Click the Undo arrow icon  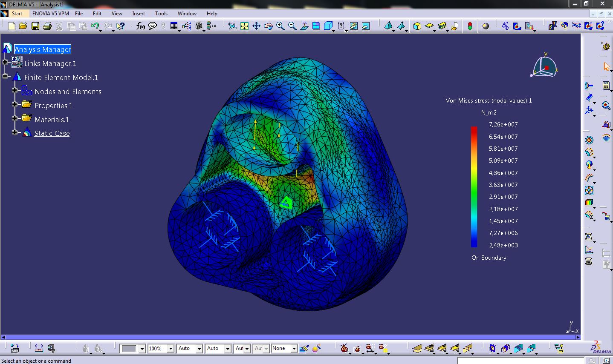coord(95,26)
